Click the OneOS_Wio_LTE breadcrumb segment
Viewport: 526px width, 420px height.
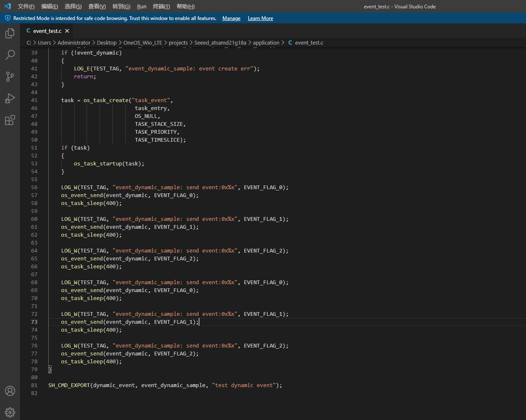142,42
